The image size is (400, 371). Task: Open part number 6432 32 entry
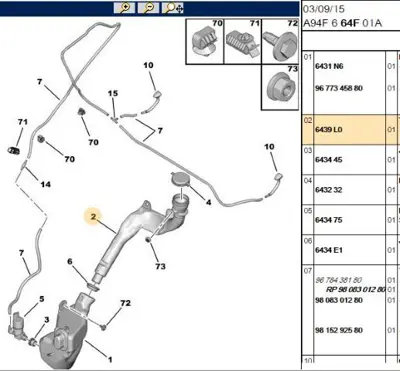coord(329,190)
